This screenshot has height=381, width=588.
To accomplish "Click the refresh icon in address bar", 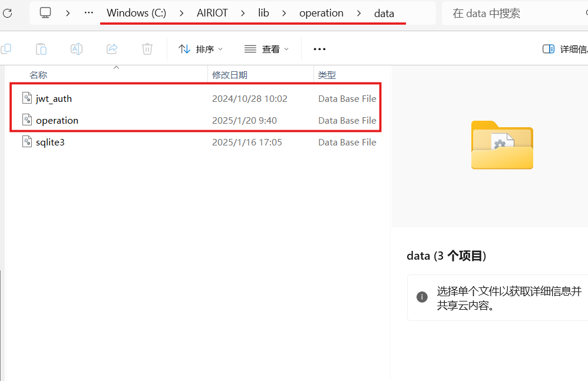I will pyautogui.click(x=6, y=13).
